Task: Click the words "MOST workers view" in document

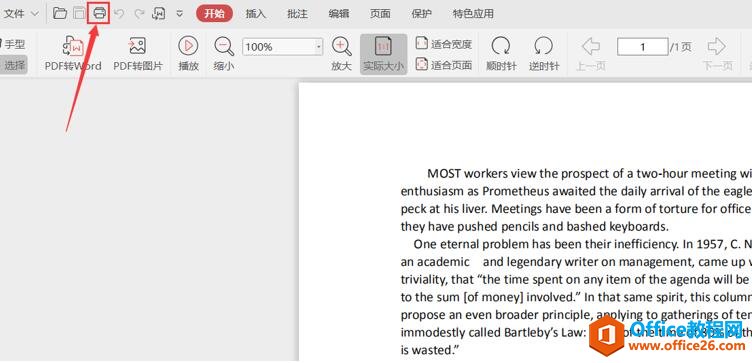Action: point(482,173)
